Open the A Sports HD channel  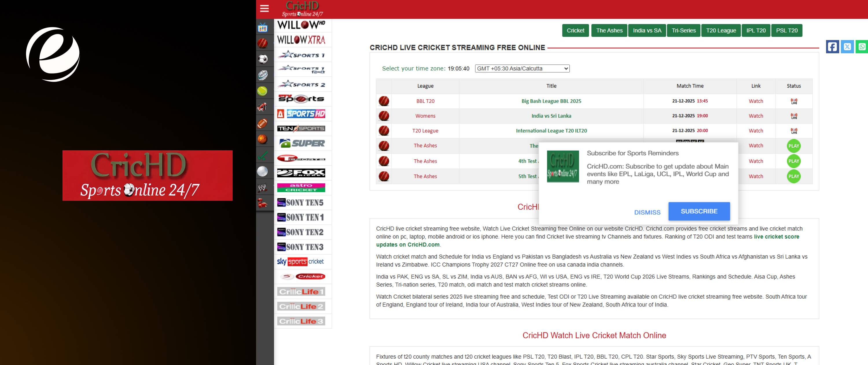tap(301, 114)
